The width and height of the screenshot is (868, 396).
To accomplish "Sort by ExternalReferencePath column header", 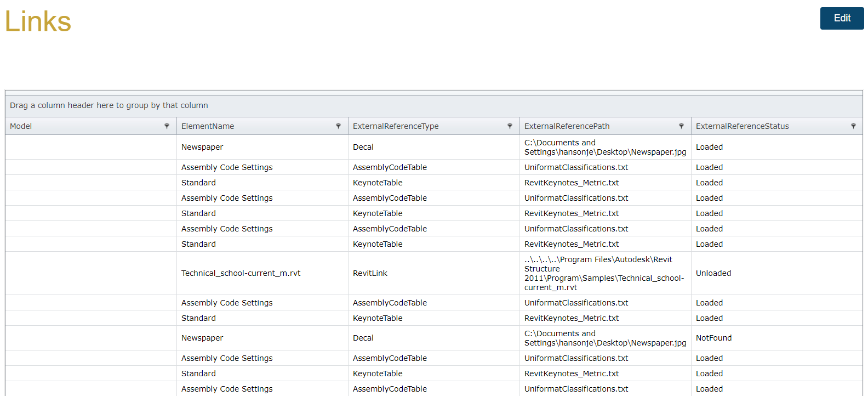I will (x=567, y=126).
